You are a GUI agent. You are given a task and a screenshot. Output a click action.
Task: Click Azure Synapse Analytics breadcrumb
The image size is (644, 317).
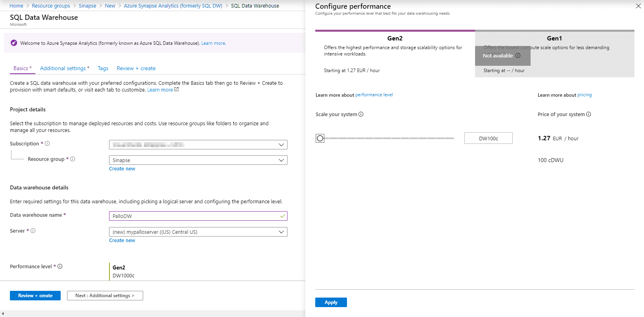click(x=173, y=6)
